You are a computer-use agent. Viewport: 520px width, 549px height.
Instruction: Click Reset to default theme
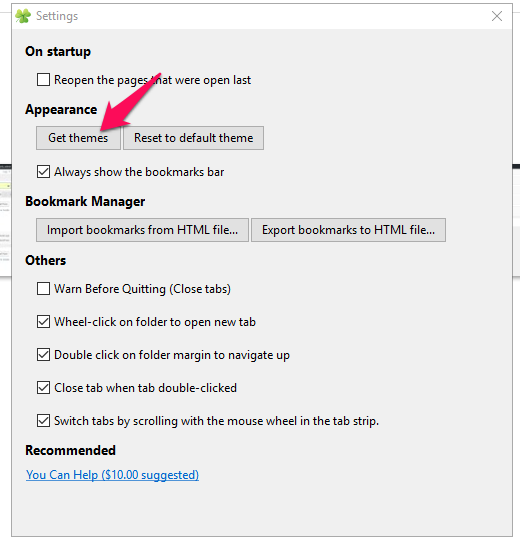tap(193, 138)
